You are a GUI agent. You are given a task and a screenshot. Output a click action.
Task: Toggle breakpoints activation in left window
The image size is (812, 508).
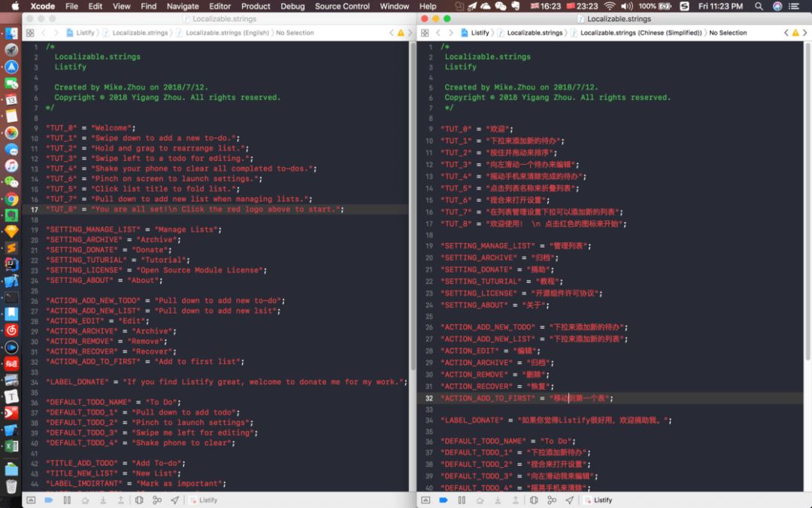49,500
